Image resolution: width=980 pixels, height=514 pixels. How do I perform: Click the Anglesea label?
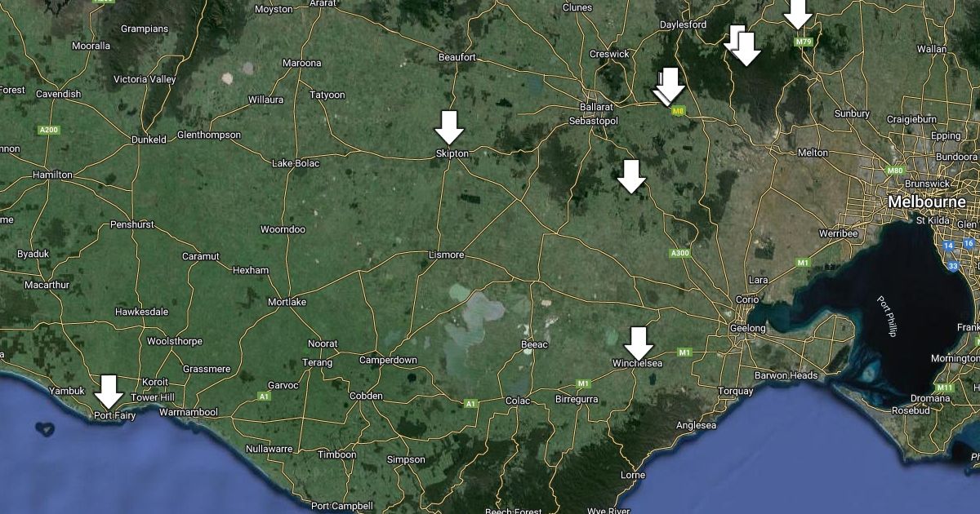coord(697,426)
